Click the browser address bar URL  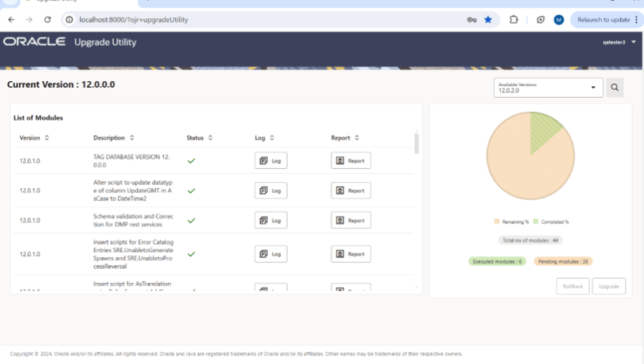point(134,19)
